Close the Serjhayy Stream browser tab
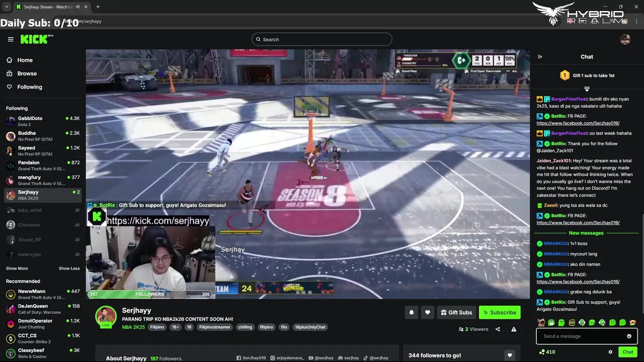The height and width of the screenshot is (362, 644). (x=85, y=7)
